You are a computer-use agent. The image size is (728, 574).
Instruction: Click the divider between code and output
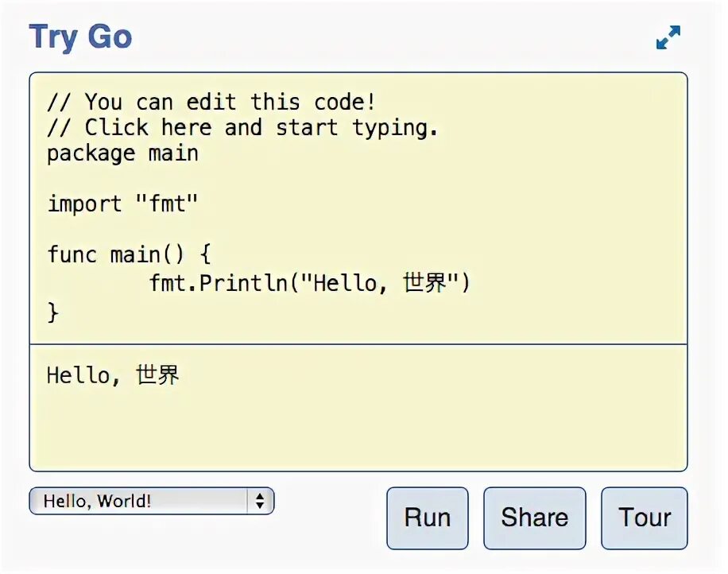click(x=358, y=344)
